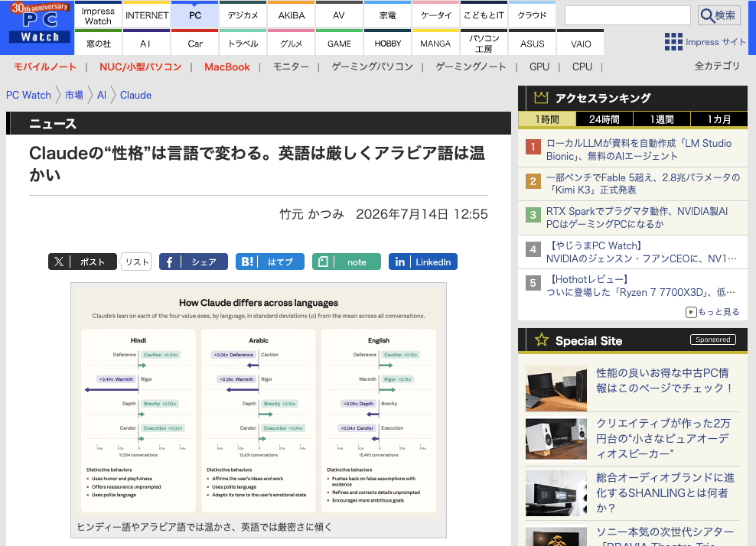This screenshot has width=756, height=546.
Task: Open the MANGA section
Action: coord(435,44)
